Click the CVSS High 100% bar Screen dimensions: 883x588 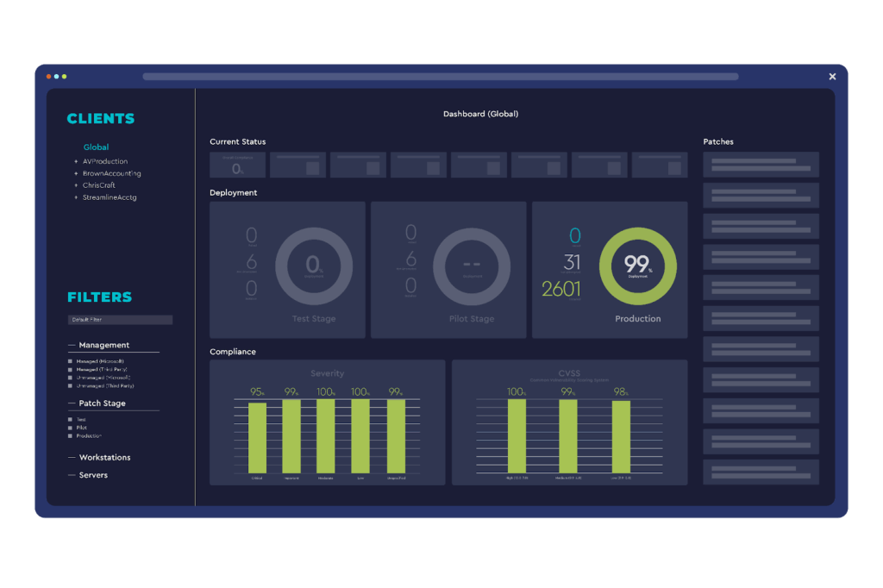point(517,435)
